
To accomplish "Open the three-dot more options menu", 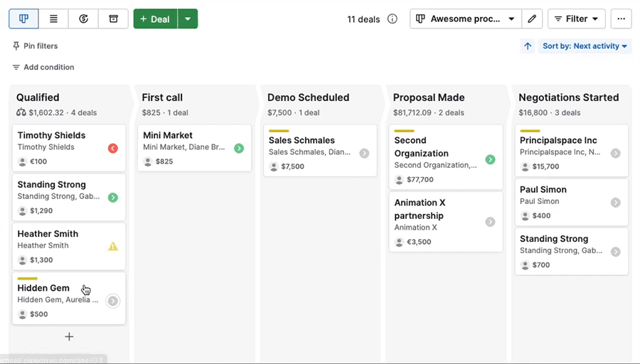I will (621, 19).
